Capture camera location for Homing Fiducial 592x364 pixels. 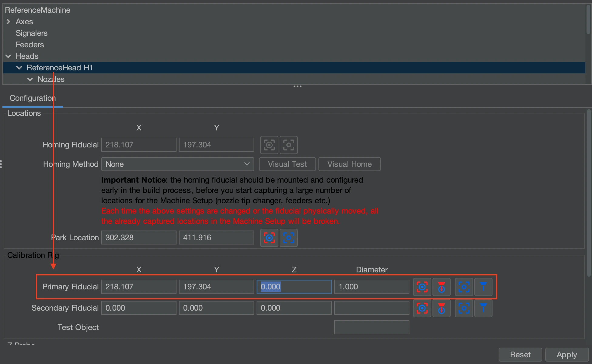point(269,145)
